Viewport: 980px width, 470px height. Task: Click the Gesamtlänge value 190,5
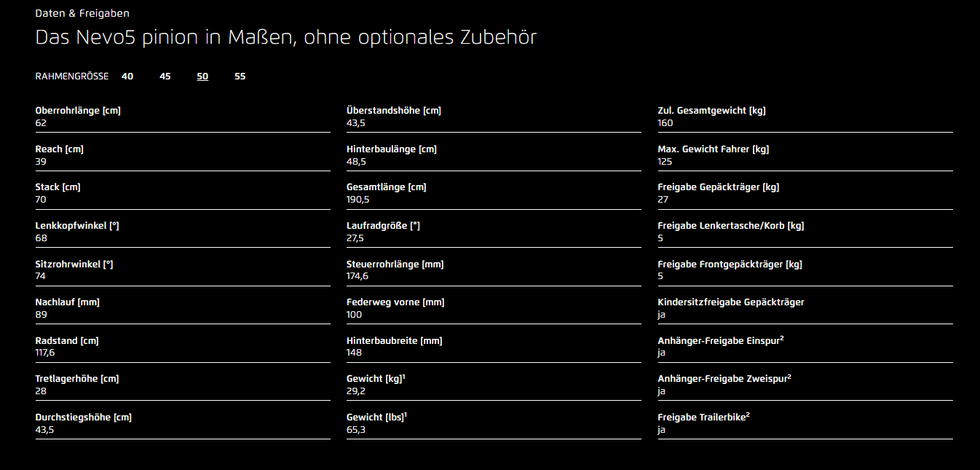pos(357,200)
